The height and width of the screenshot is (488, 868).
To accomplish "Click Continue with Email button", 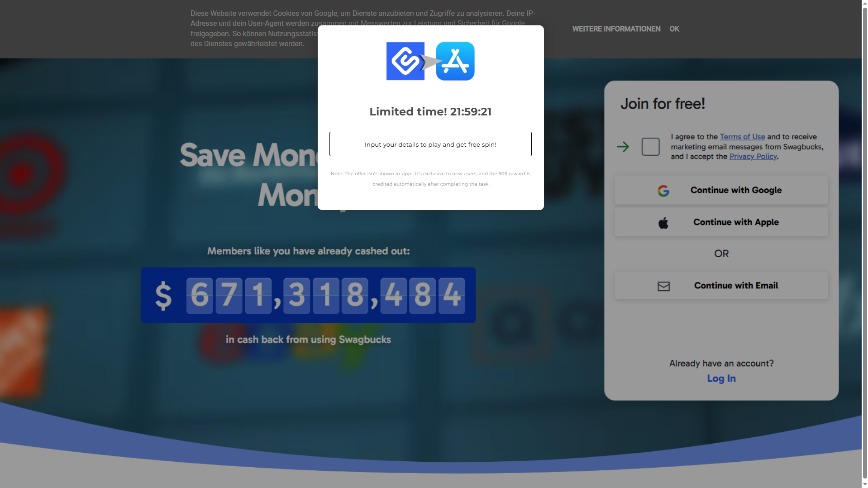I will point(721,286).
